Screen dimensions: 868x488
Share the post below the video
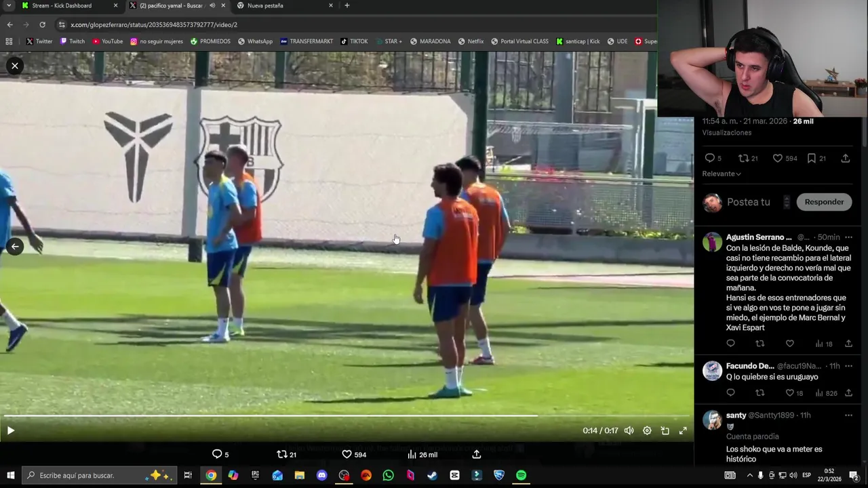[477, 454]
